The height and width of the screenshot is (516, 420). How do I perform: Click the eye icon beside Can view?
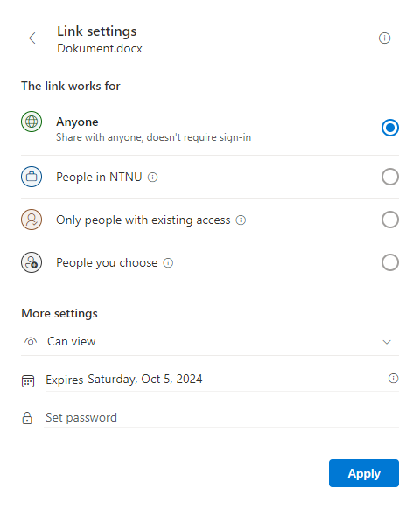tap(31, 342)
